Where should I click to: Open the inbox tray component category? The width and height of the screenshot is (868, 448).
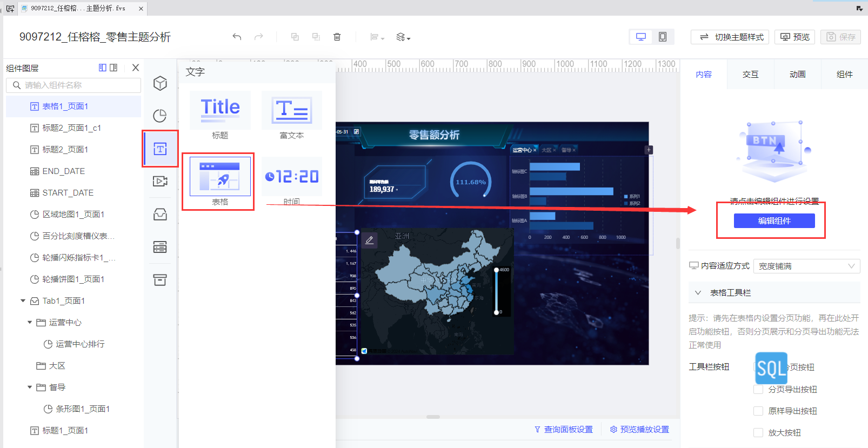coord(160,214)
